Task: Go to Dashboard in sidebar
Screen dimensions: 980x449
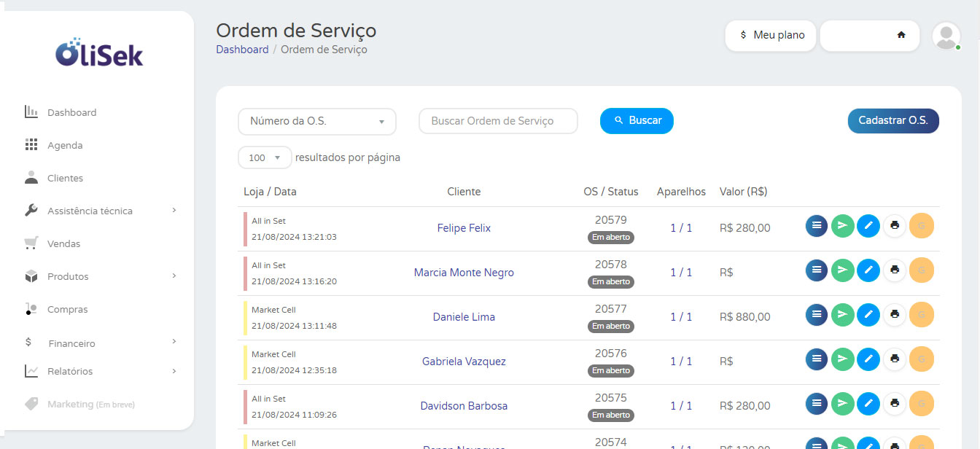Action: (x=71, y=112)
